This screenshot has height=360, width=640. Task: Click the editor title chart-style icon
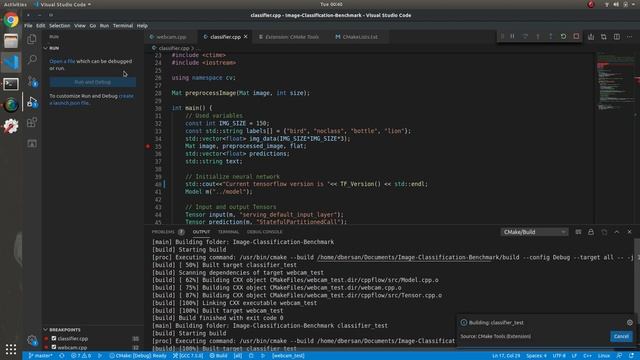pos(591,37)
